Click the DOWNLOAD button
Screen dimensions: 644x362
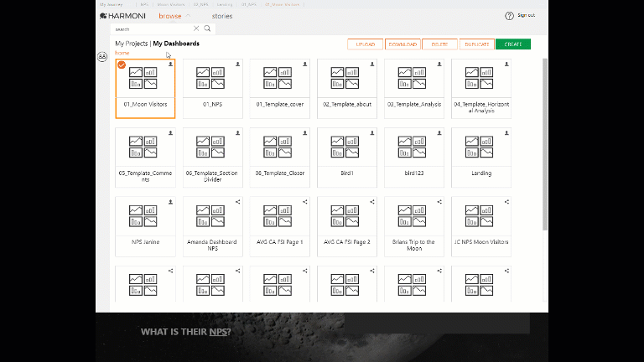(402, 44)
